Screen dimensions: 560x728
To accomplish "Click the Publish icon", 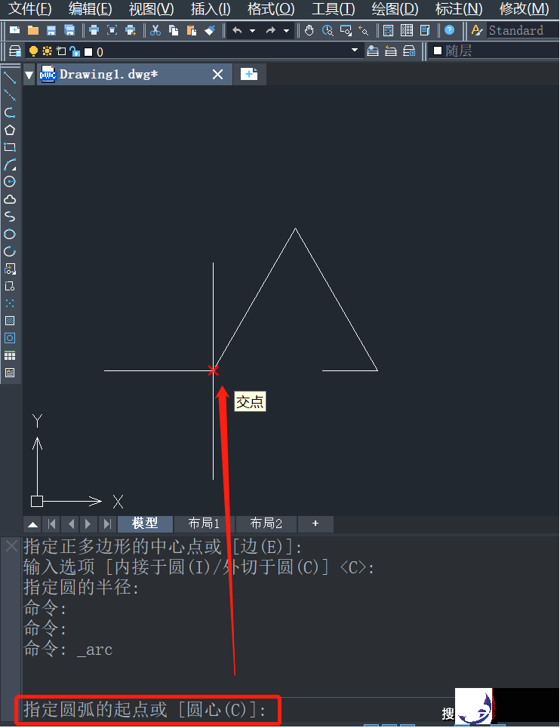I will coord(131,31).
